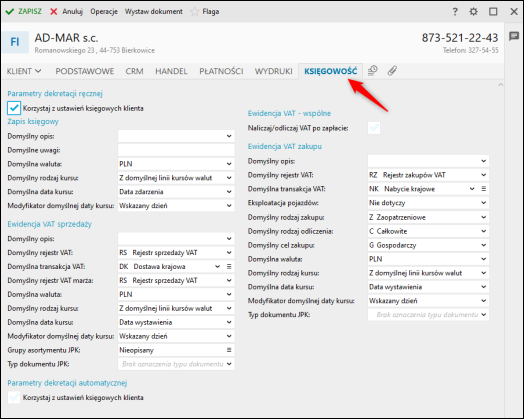524x419 pixels.
Task: Uncheck Korzystaj z ustawień under dekretacji ręcznej
Action: [14, 108]
